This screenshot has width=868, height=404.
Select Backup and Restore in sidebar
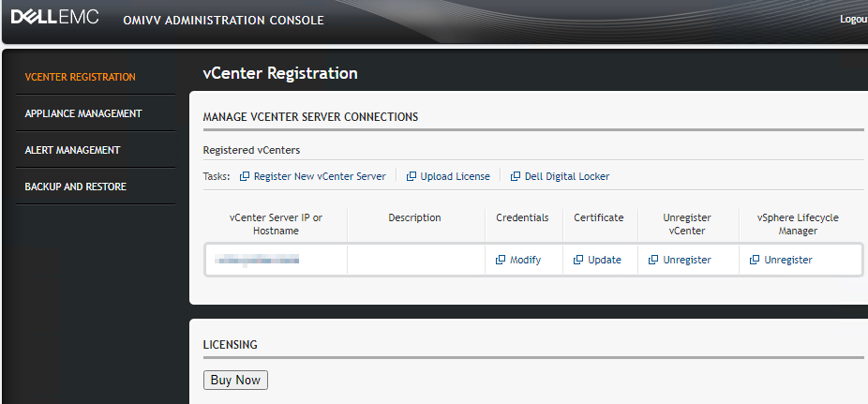tap(75, 187)
